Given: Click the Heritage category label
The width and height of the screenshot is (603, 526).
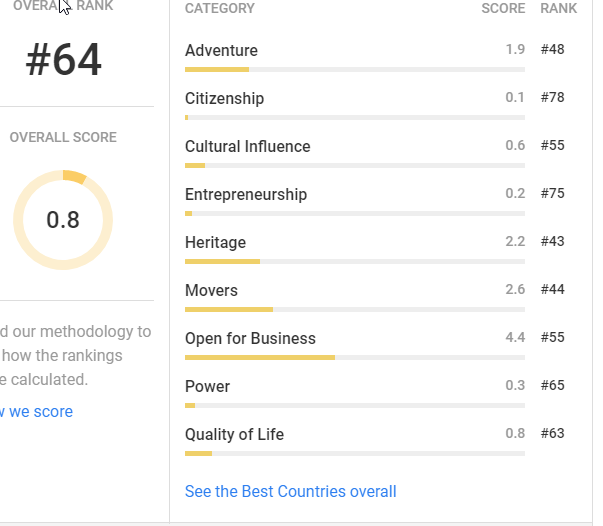Looking at the screenshot, I should pyautogui.click(x=215, y=242).
